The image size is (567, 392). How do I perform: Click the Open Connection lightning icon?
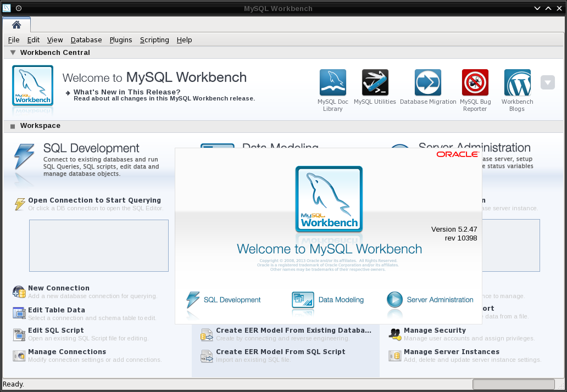pyautogui.click(x=20, y=204)
